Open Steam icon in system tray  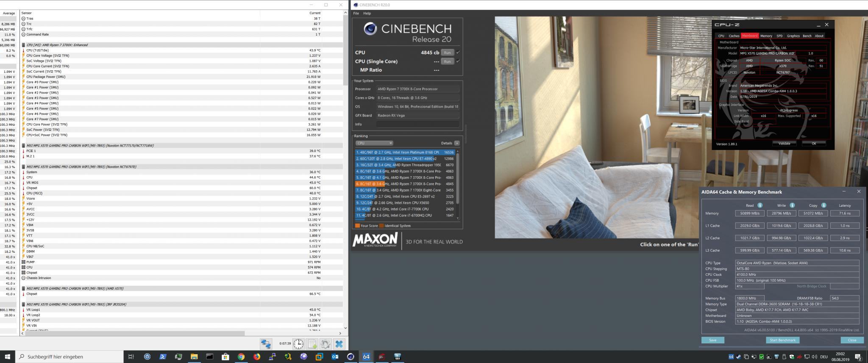pyautogui.click(x=739, y=357)
